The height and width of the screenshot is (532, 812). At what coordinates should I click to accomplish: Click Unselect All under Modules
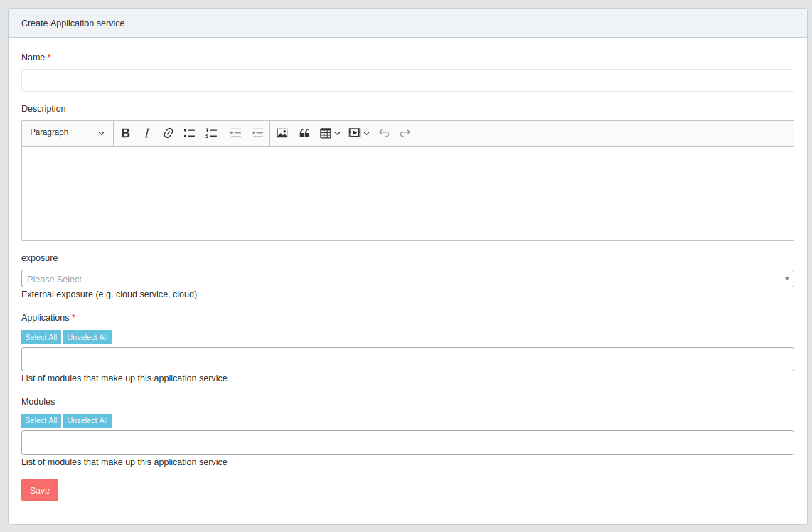tap(87, 421)
